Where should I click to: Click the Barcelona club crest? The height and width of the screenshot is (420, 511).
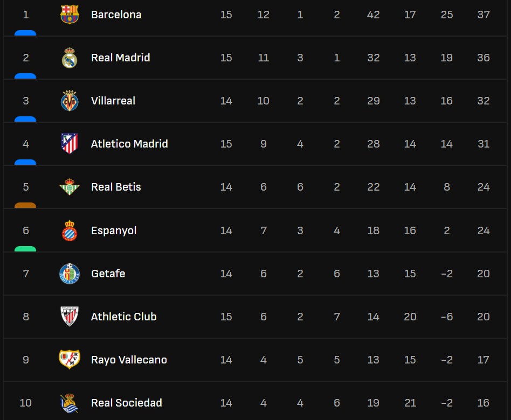click(x=70, y=15)
